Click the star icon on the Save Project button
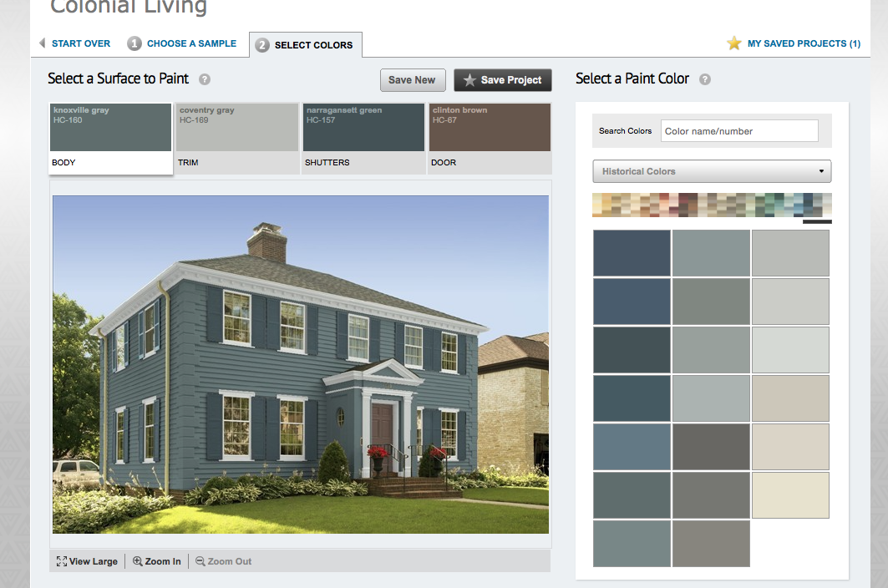Screen dimensions: 888x588 click(469, 80)
